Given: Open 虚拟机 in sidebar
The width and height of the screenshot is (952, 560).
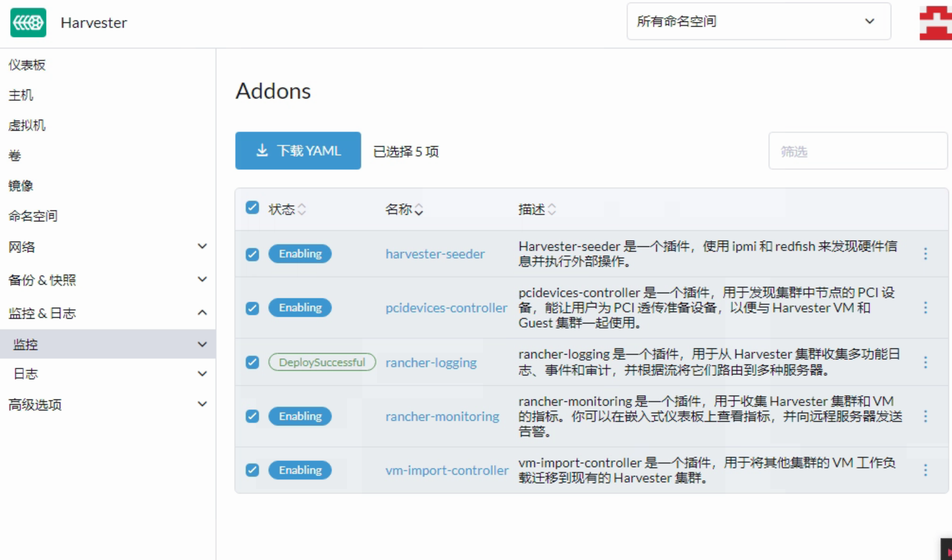Looking at the screenshot, I should coord(27,125).
